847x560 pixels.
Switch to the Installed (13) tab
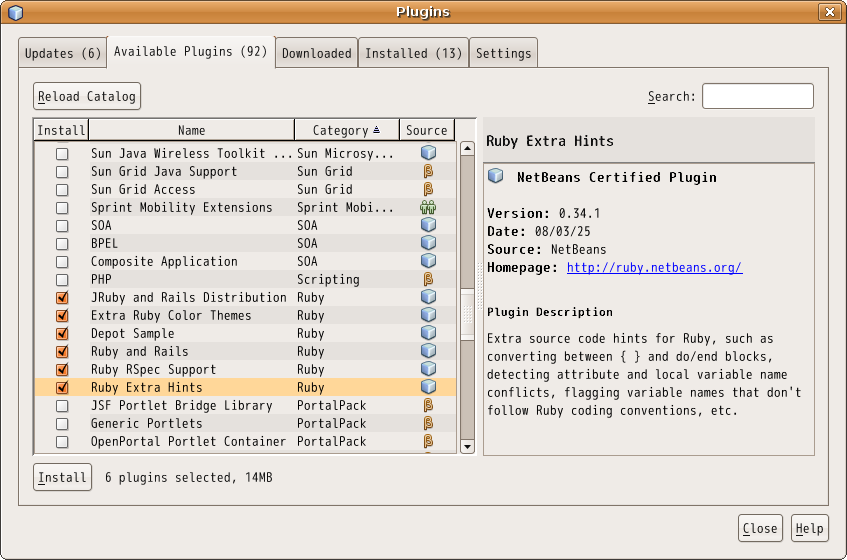(413, 53)
